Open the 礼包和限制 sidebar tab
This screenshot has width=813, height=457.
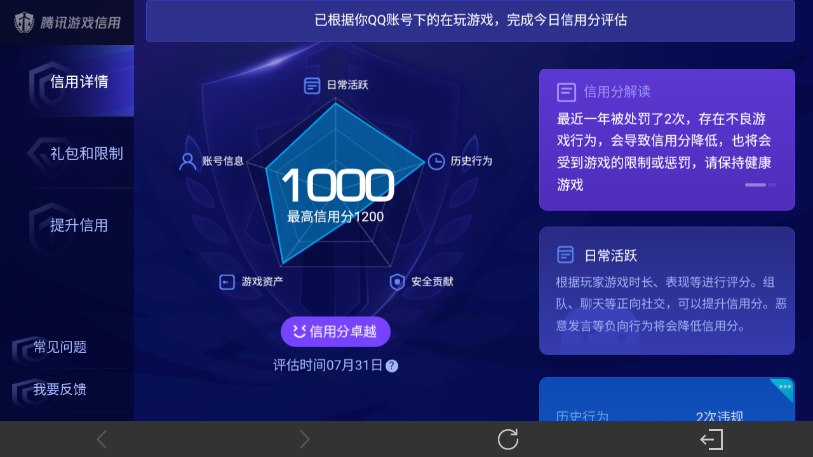point(67,153)
